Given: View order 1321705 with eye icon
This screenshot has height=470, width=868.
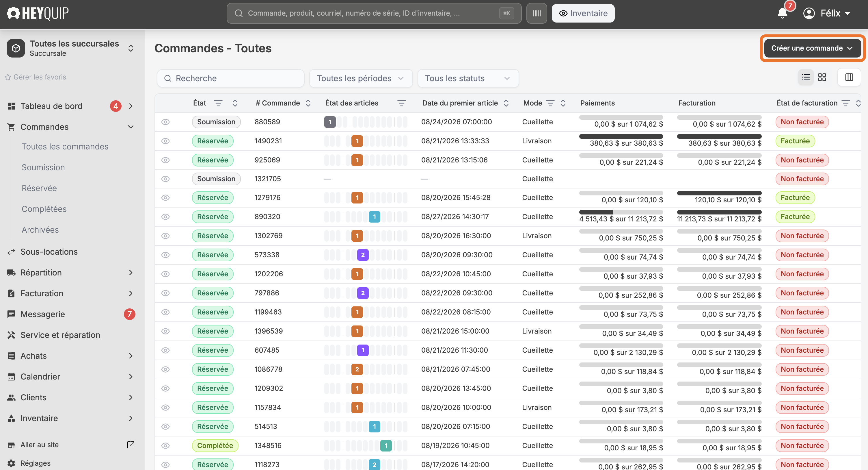Looking at the screenshot, I should 165,179.
